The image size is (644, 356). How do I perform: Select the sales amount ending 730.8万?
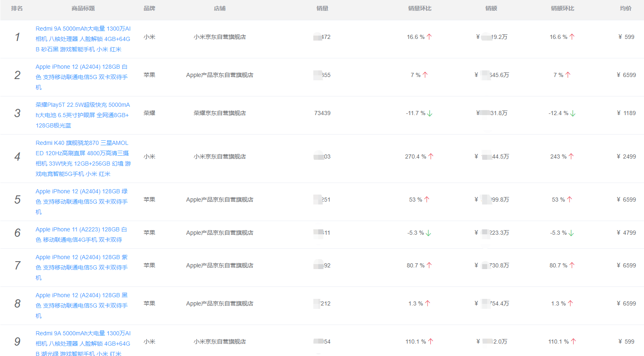click(x=492, y=265)
